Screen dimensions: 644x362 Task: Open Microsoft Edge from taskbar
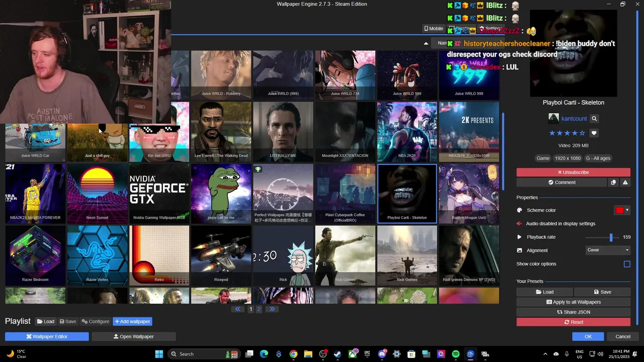tap(264, 354)
